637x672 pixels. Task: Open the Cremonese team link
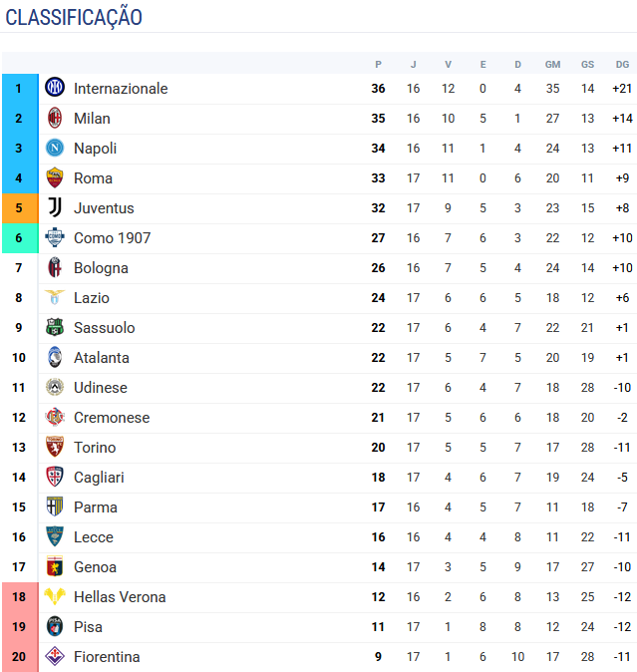[x=112, y=418]
